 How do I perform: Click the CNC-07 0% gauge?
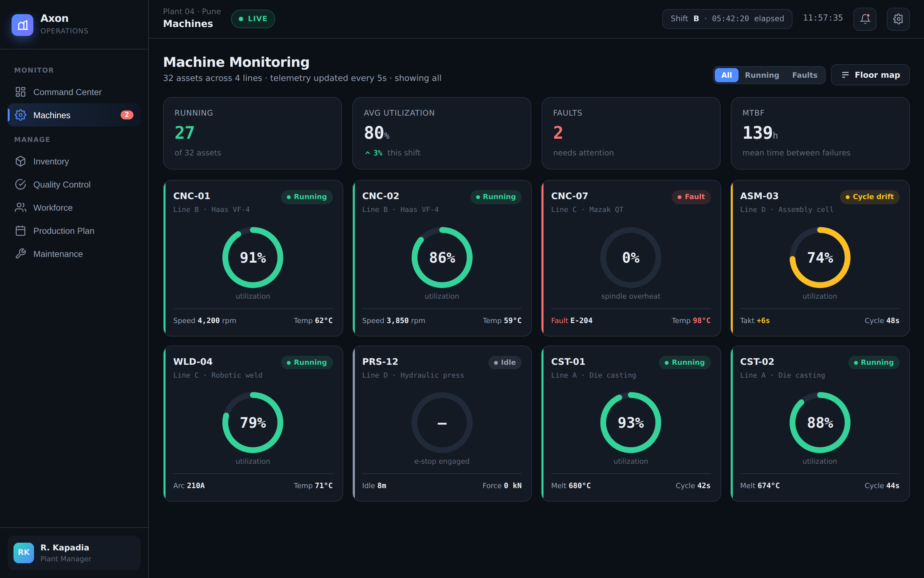(x=631, y=257)
